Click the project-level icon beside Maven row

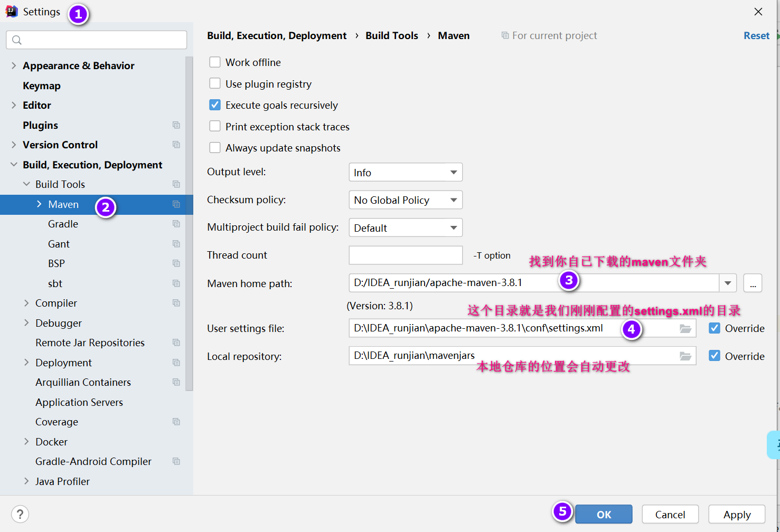(x=176, y=204)
